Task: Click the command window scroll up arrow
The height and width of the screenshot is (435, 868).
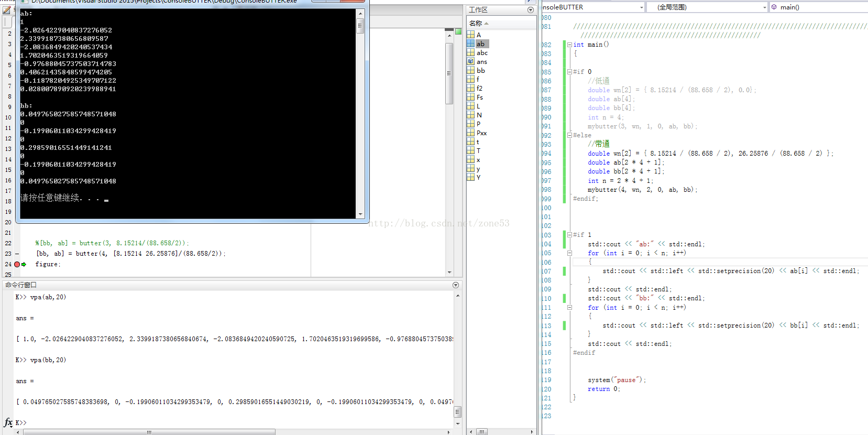Action: pyautogui.click(x=457, y=296)
